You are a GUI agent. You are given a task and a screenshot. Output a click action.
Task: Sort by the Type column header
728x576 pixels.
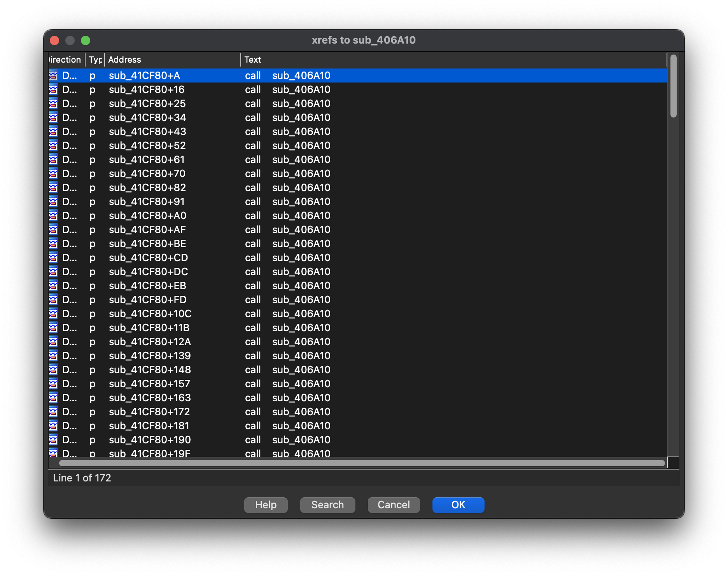pyautogui.click(x=95, y=60)
